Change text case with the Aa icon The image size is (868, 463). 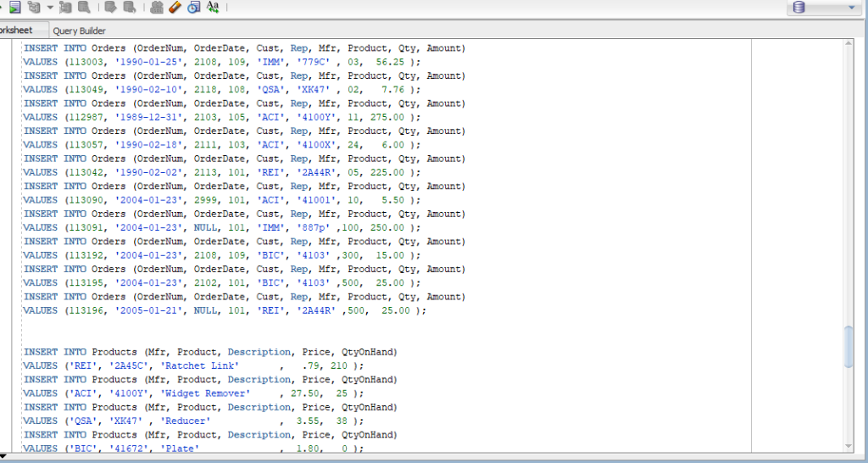click(213, 7)
